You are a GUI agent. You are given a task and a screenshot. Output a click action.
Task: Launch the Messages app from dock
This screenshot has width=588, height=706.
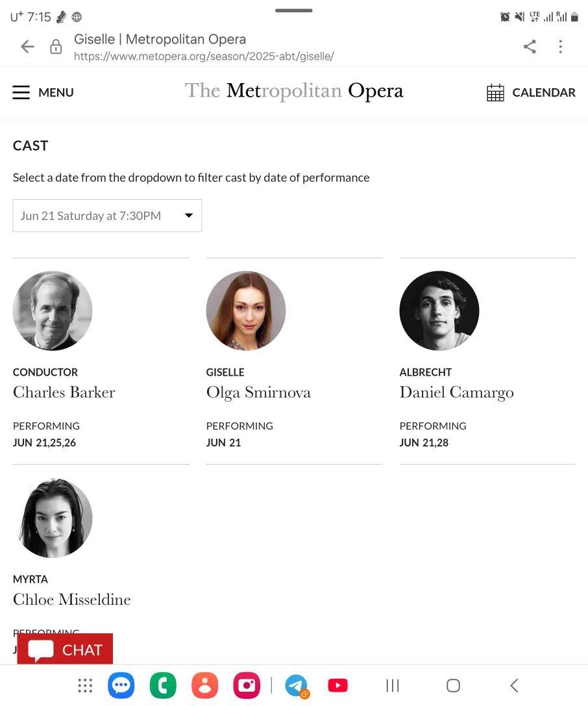[x=121, y=685]
